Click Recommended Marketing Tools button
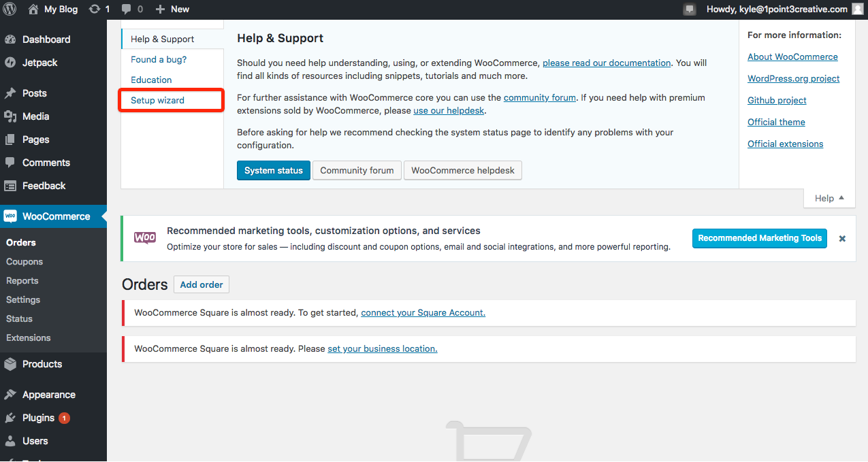This screenshot has height=462, width=868. click(x=760, y=238)
